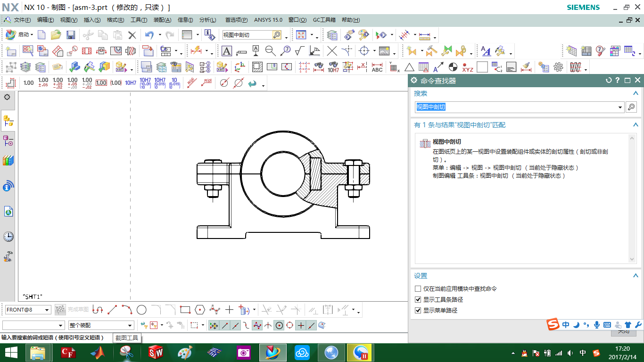Select the 10H7 fit tolerance icon
The width and height of the screenshot is (644, 362).
point(131,83)
